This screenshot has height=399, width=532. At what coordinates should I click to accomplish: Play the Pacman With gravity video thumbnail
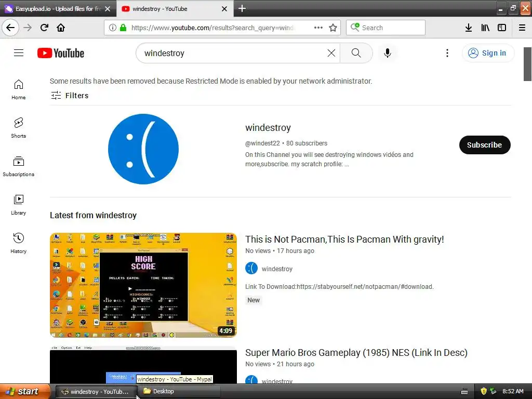point(143,285)
